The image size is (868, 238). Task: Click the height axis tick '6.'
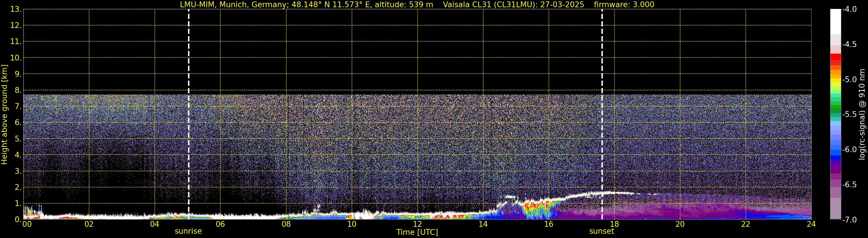point(18,122)
